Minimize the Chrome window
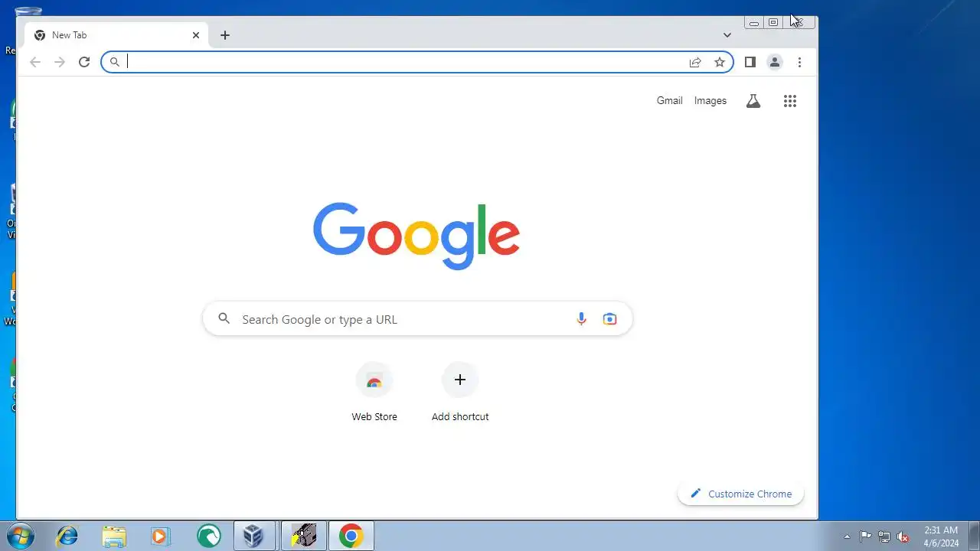Screen dimensions: 980x551 753,23
